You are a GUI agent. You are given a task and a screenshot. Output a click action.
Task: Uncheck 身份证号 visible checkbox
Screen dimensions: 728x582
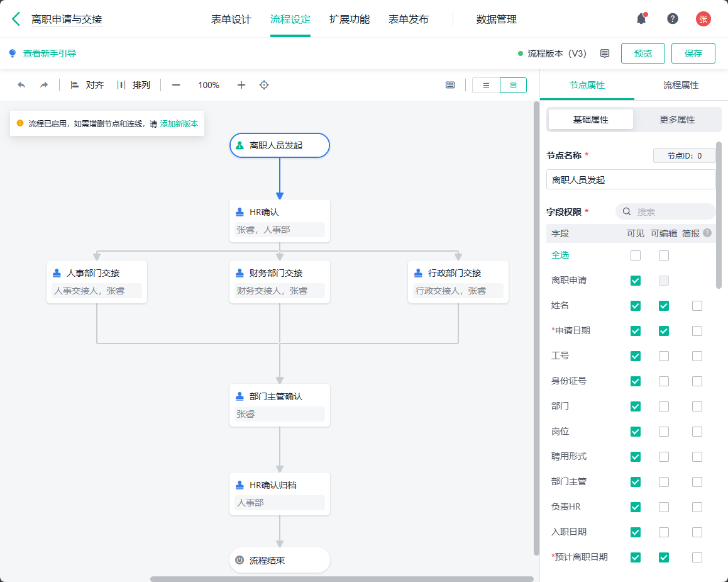636,381
